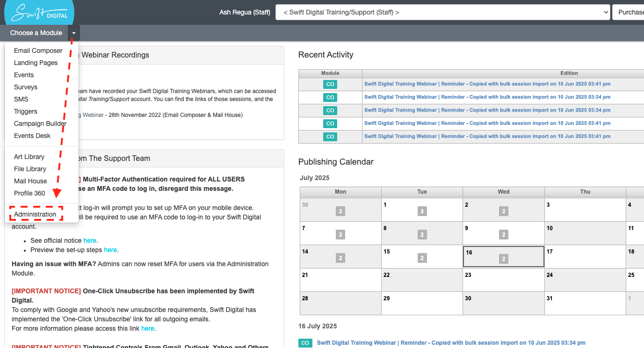This screenshot has height=348, width=644.
Task: Click the 'here' link for official notice
Action: 90,240
